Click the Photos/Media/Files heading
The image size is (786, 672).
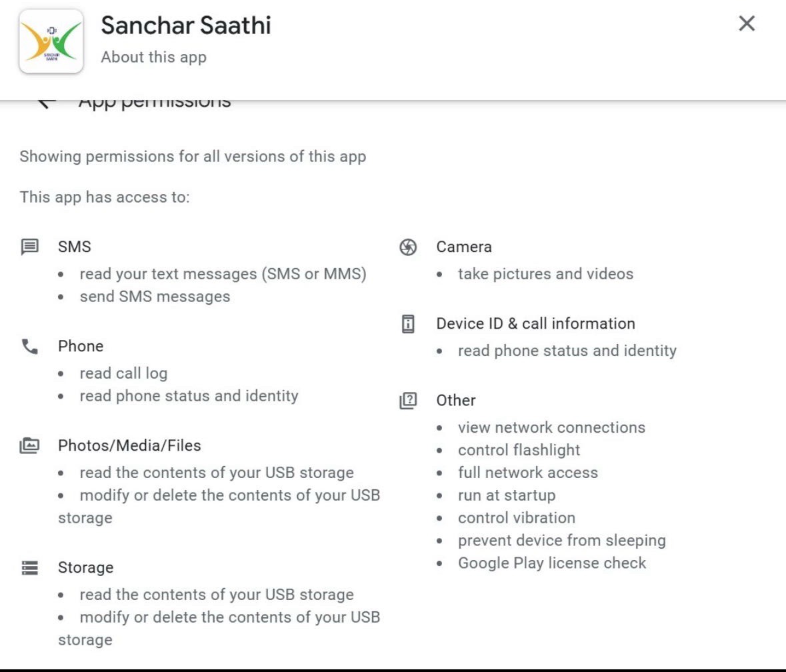coord(129,445)
